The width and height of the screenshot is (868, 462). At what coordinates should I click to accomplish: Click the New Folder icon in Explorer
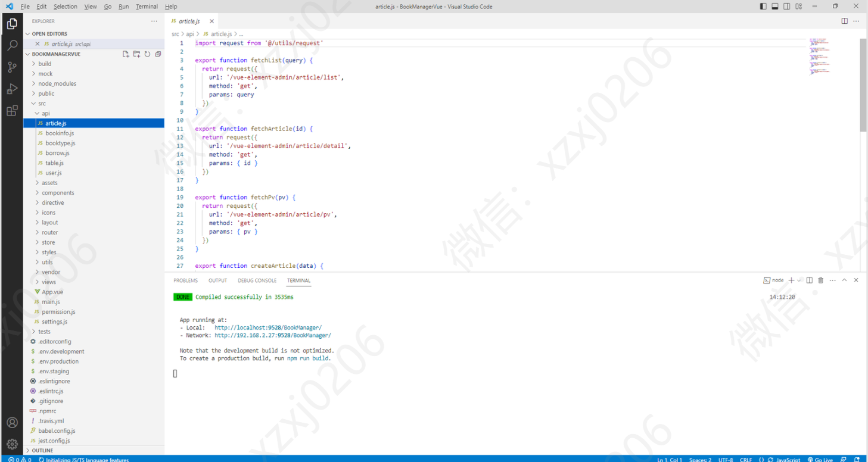click(x=136, y=54)
